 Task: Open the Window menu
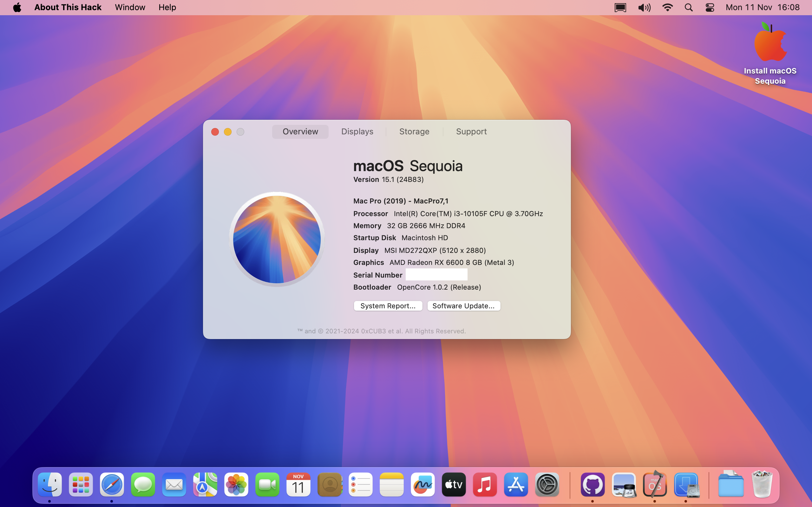point(130,7)
